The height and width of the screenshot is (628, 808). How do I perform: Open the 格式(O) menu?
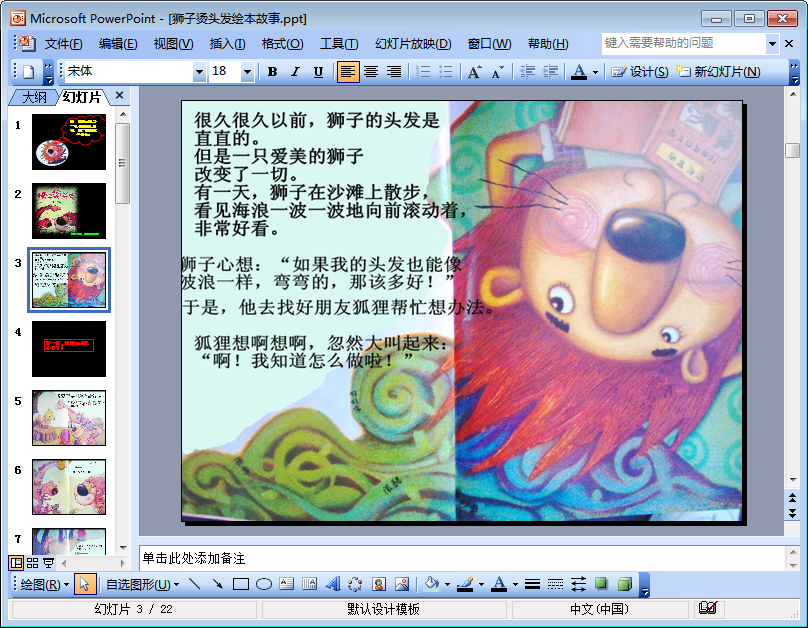click(282, 44)
